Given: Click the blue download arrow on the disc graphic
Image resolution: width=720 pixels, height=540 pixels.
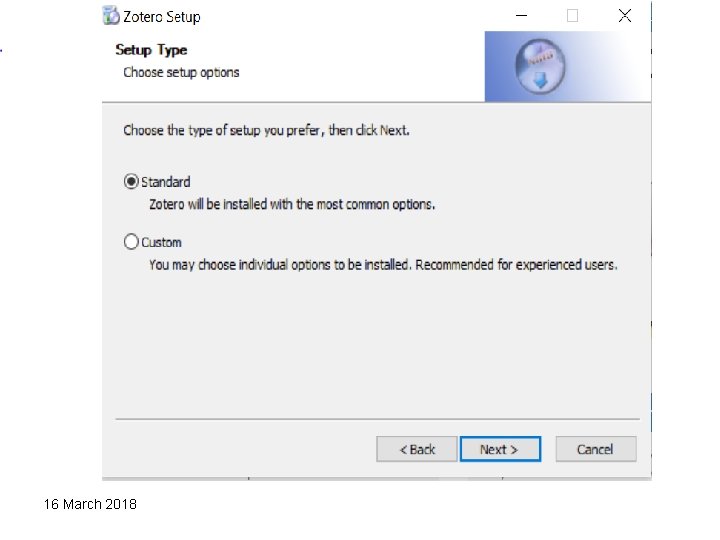Looking at the screenshot, I should click(x=540, y=81).
